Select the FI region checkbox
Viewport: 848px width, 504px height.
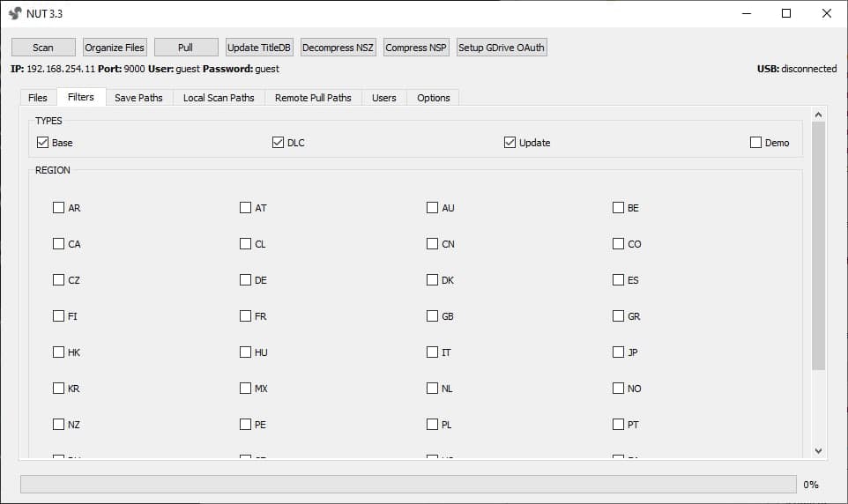tap(58, 315)
